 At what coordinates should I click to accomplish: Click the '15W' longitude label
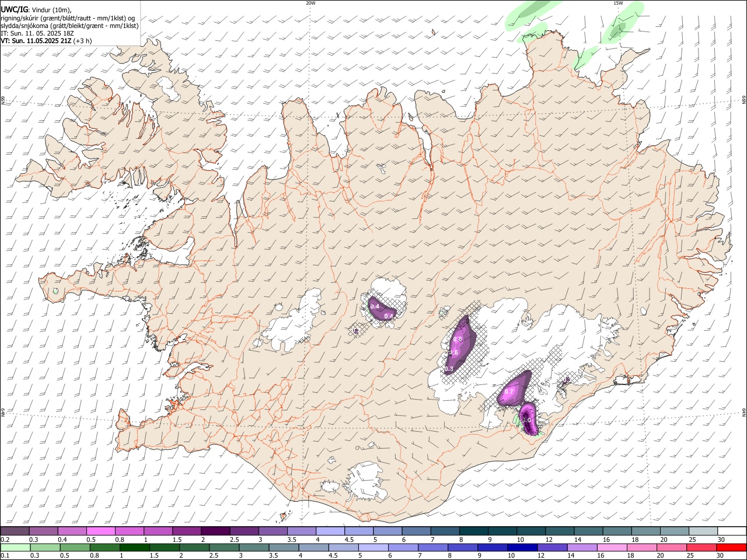click(x=618, y=3)
